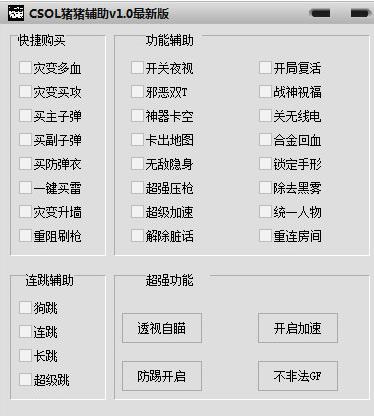
Task: Activate the 防踢开启 button
Action: click(162, 376)
